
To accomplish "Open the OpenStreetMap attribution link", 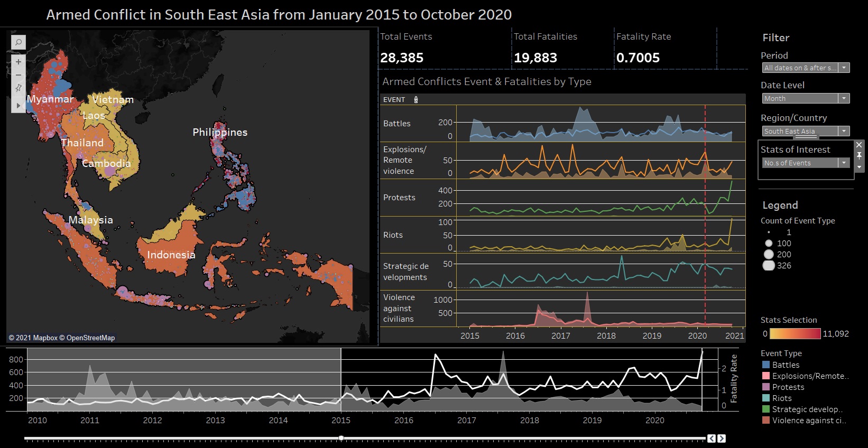I will [x=87, y=338].
